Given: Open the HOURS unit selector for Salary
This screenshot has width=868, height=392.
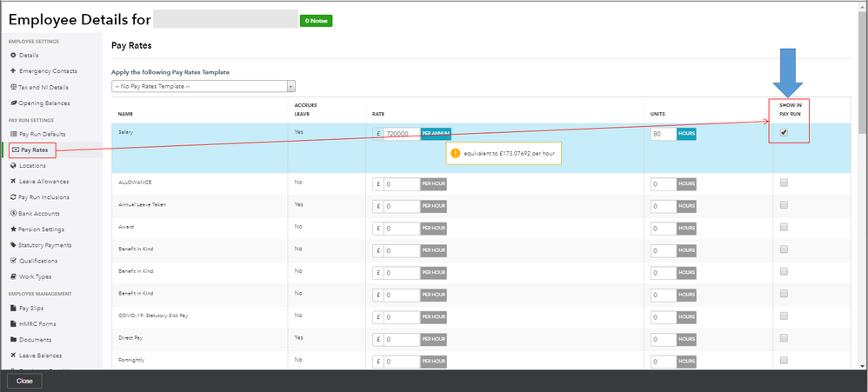Looking at the screenshot, I should [x=686, y=134].
